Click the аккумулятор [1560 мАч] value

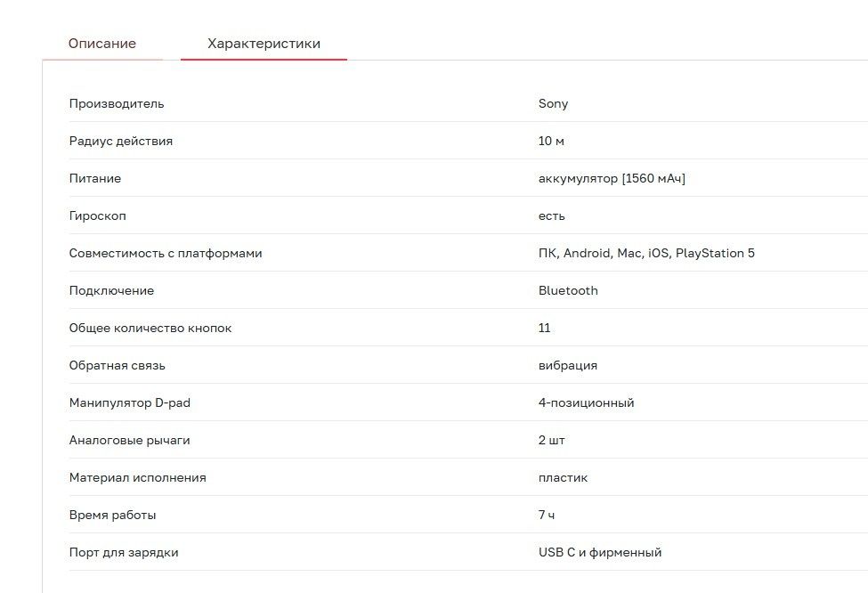pyautogui.click(x=612, y=178)
